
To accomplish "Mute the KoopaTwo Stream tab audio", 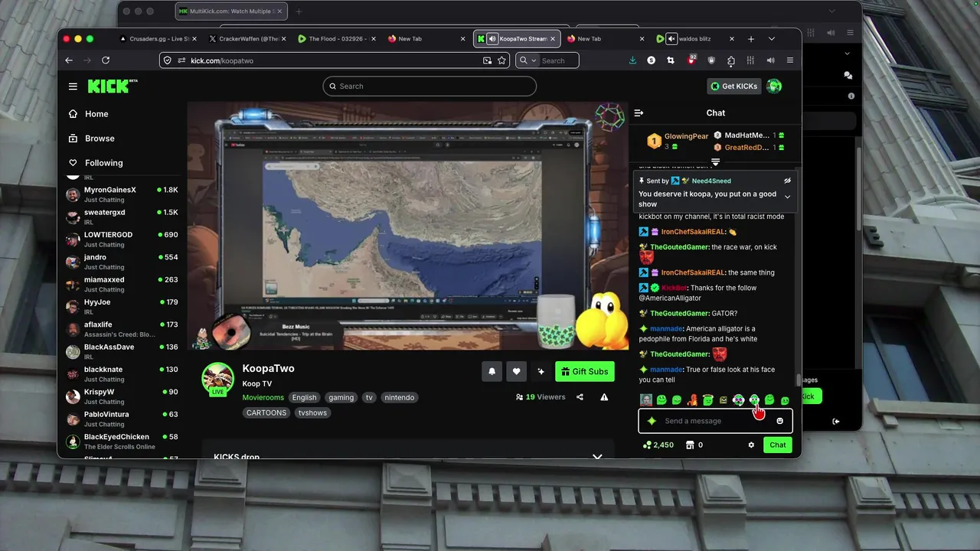I will tap(492, 39).
